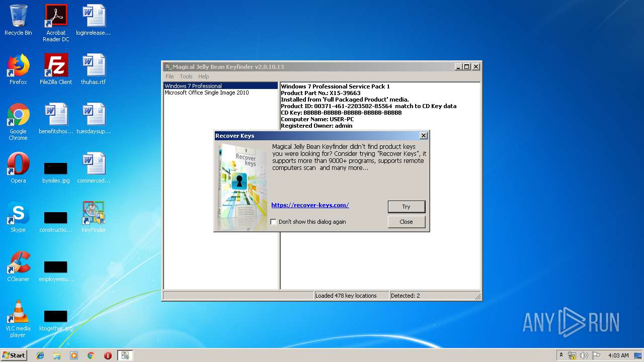Open Opera from the taskbar
This screenshot has height=362, width=644.
pyautogui.click(x=108, y=355)
